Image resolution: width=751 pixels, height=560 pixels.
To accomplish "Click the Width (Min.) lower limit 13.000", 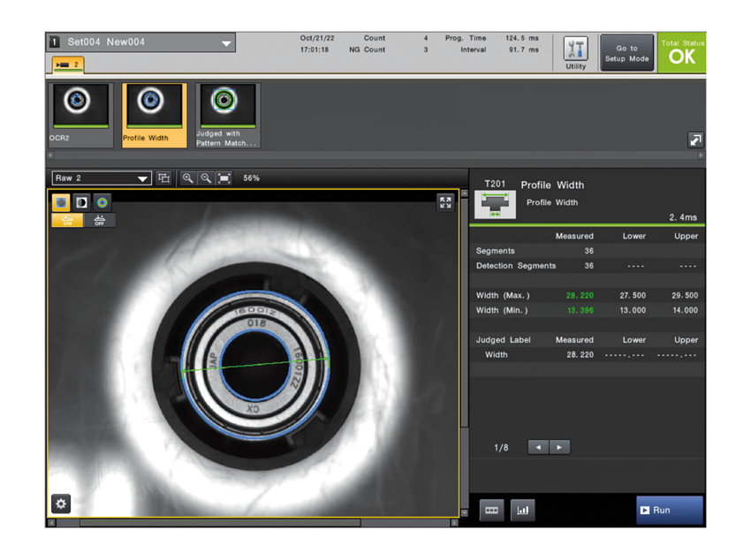I will [x=633, y=310].
